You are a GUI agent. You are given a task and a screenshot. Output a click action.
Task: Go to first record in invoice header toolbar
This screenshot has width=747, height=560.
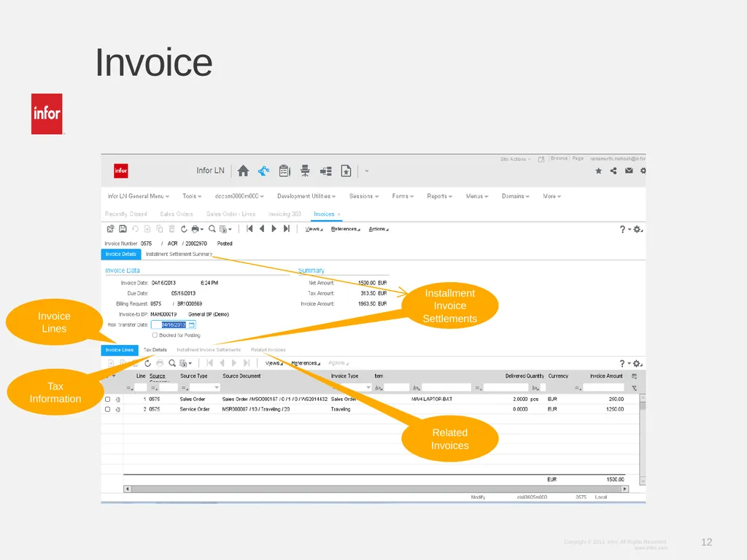[249, 228]
